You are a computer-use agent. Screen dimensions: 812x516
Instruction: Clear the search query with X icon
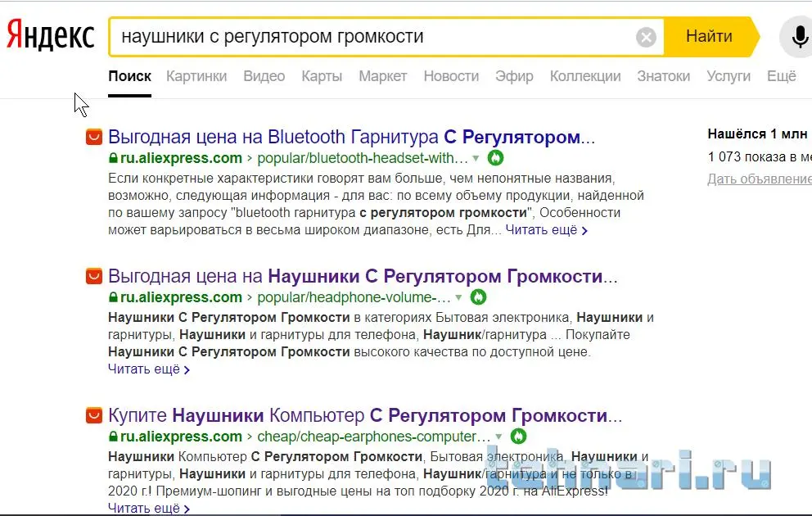[646, 37]
